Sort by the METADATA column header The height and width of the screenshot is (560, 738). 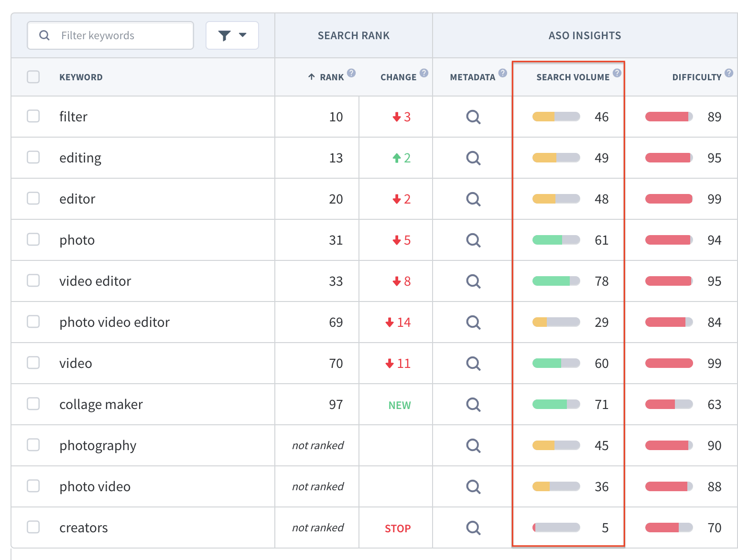(x=472, y=77)
